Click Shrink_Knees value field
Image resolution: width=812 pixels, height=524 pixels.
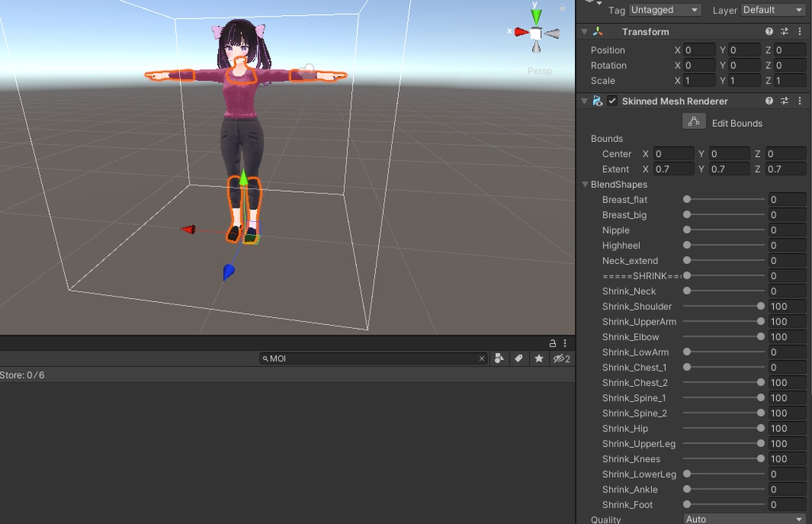pos(787,459)
